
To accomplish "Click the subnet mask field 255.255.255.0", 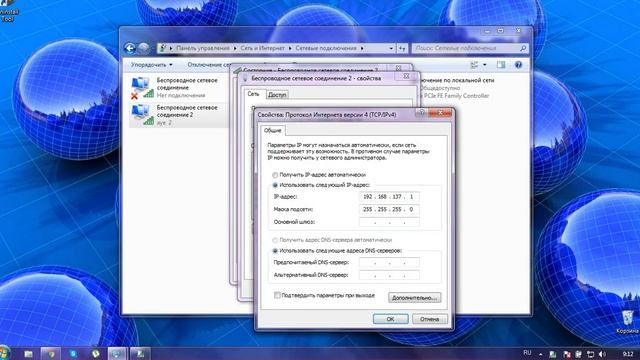I will click(x=389, y=209).
